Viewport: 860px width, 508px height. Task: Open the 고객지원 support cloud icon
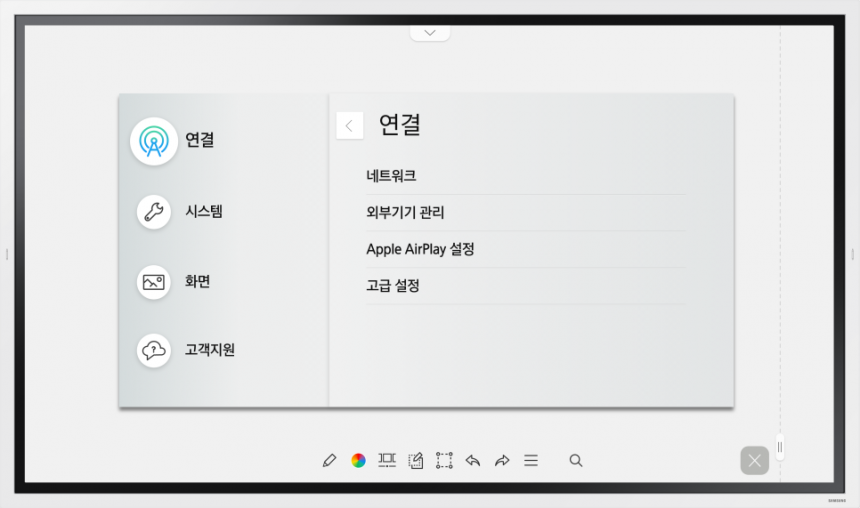click(154, 351)
